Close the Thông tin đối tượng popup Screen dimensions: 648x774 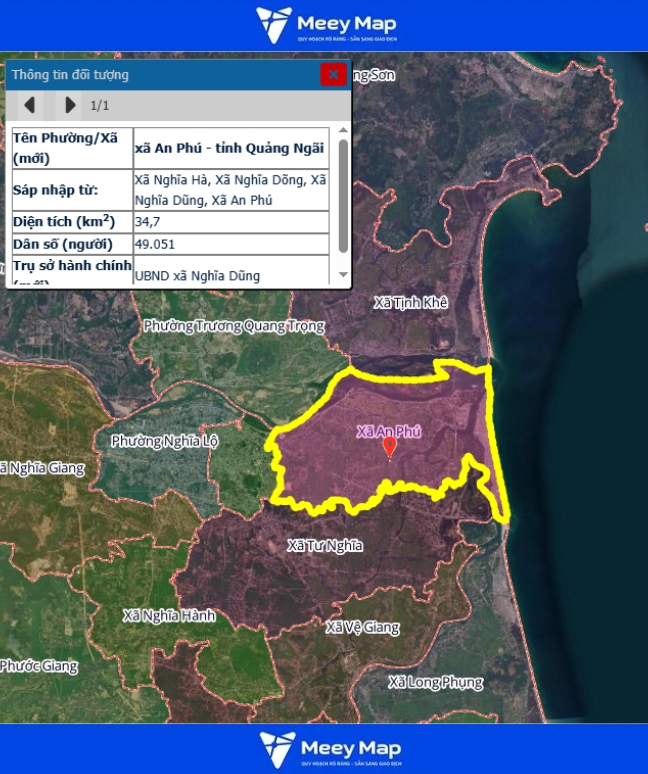coord(333,75)
